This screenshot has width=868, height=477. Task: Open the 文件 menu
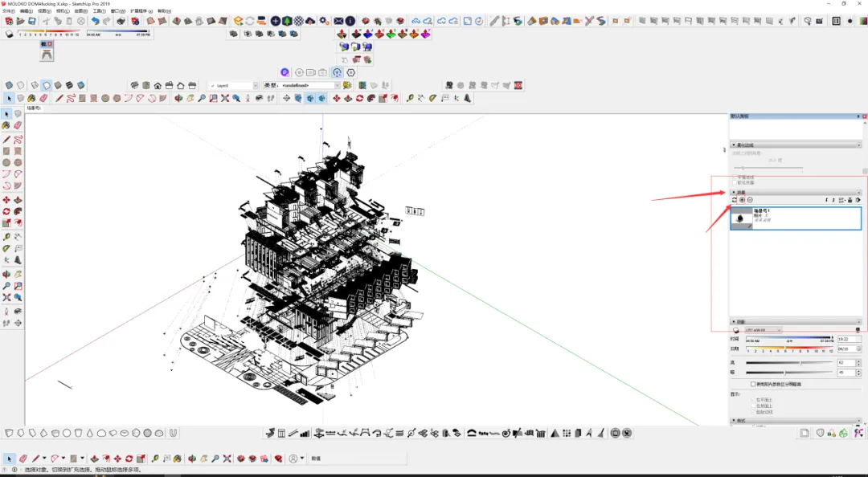tap(8, 11)
